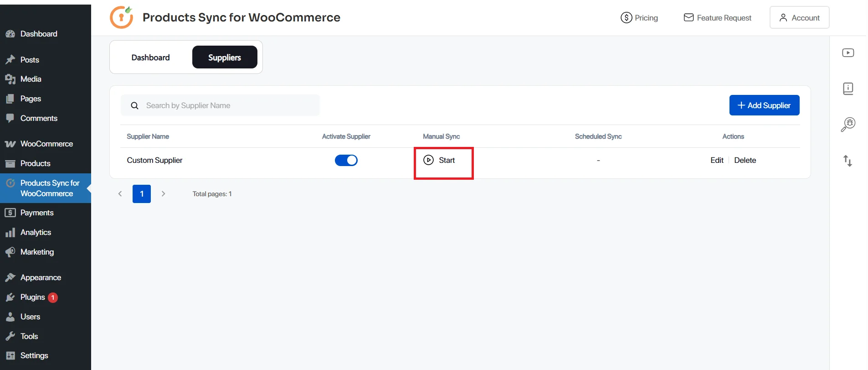868x370 pixels.
Task: Click the Analytics bar chart icon
Action: 10,233
